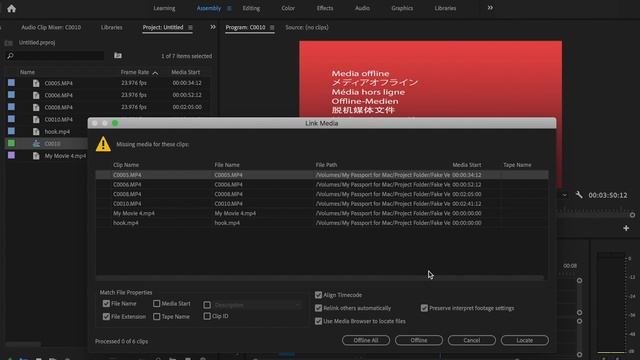Switch to the Editing workspace
The width and height of the screenshot is (640, 360).
(x=251, y=8)
